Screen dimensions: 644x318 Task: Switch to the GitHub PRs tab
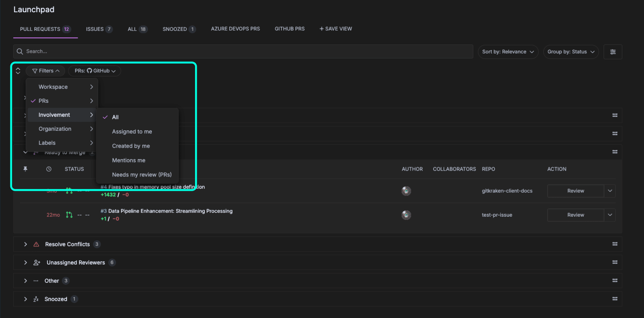(x=290, y=29)
